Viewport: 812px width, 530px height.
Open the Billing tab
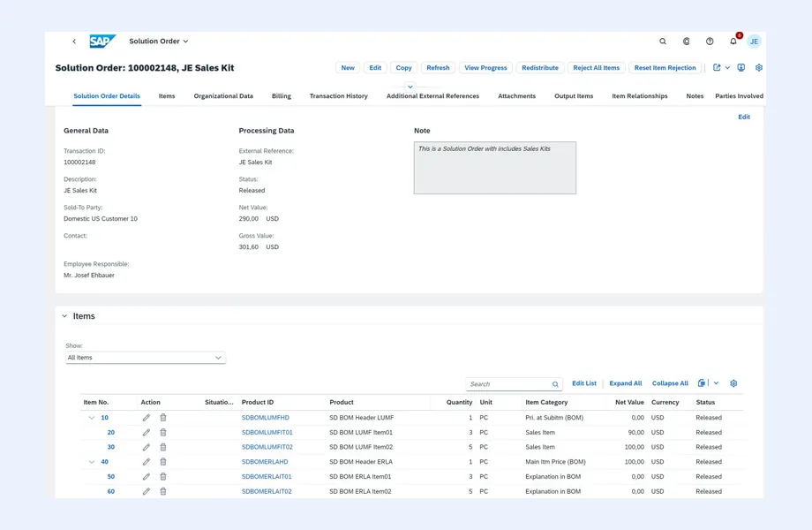coord(282,96)
